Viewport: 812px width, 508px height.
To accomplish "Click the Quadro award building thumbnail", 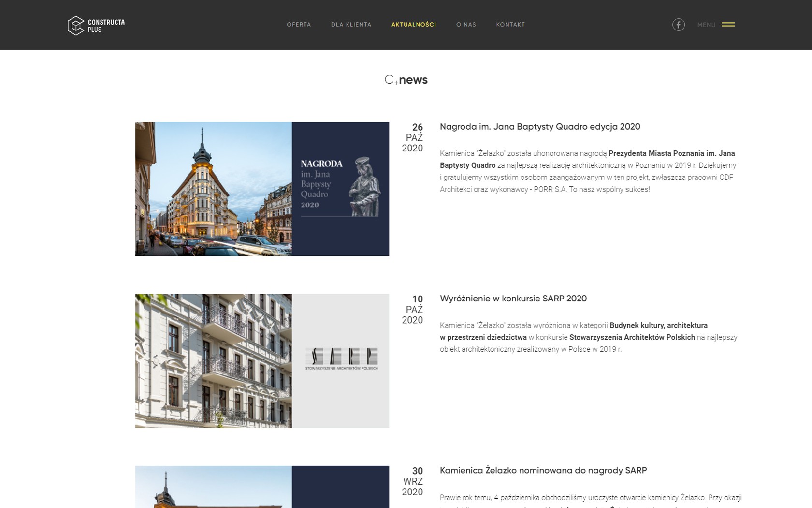I will tap(214, 189).
